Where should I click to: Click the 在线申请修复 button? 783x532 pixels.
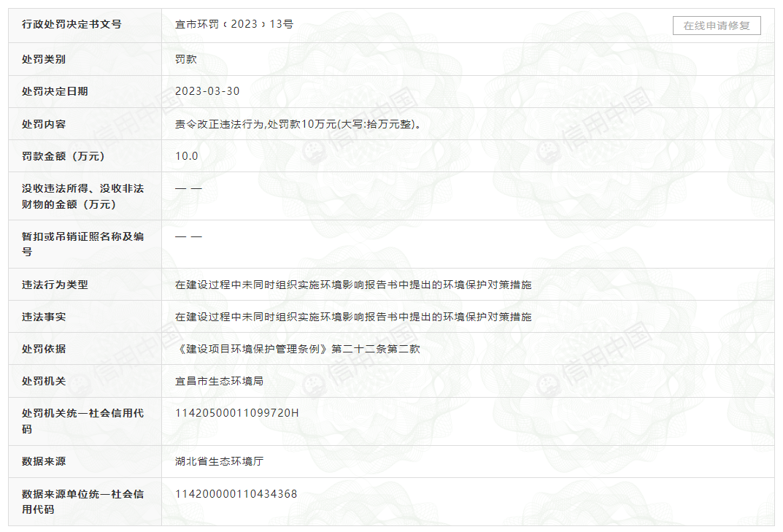716,26
